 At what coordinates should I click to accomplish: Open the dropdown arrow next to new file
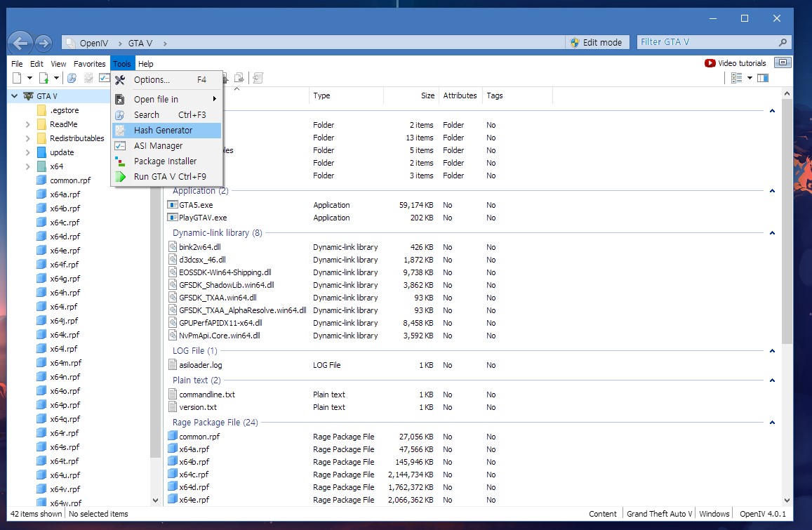(30, 78)
